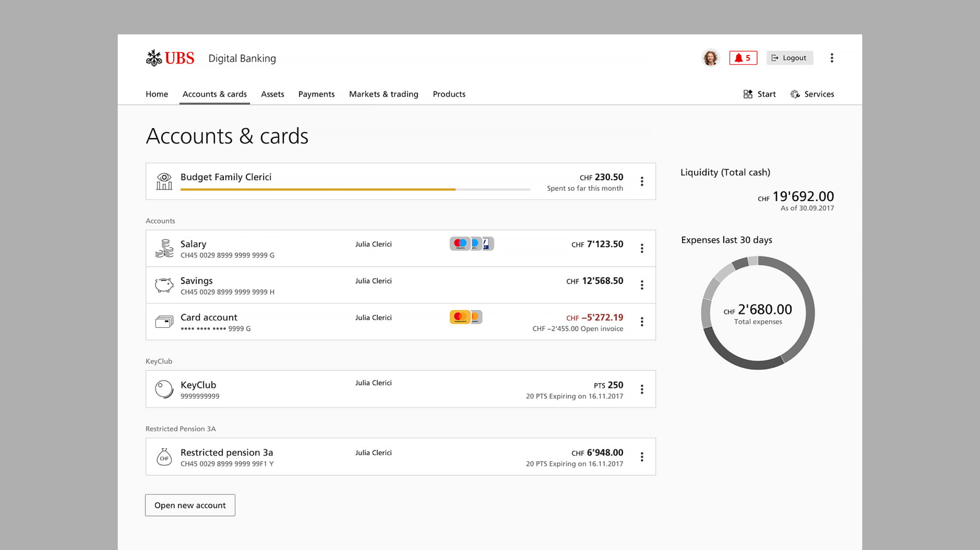Click Open new account button
980x550 pixels.
click(x=190, y=505)
